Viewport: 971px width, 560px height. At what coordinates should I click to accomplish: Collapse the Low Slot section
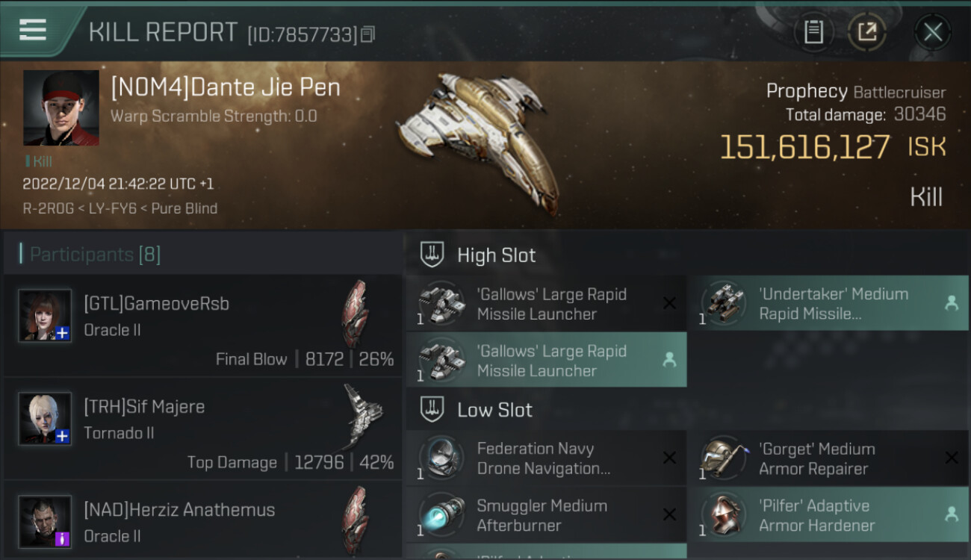432,409
